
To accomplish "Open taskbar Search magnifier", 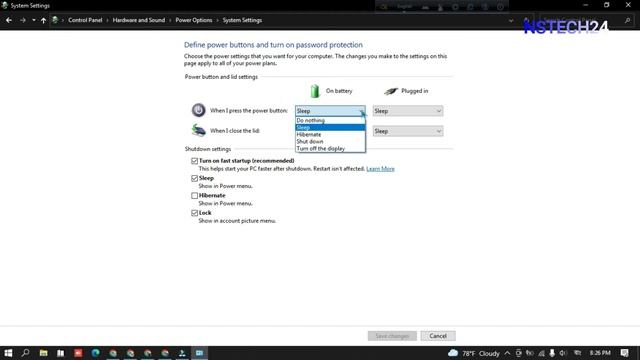I will point(25,353).
